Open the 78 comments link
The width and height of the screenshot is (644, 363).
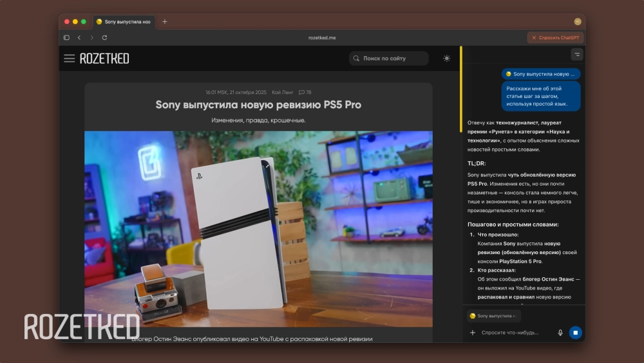[x=305, y=93]
